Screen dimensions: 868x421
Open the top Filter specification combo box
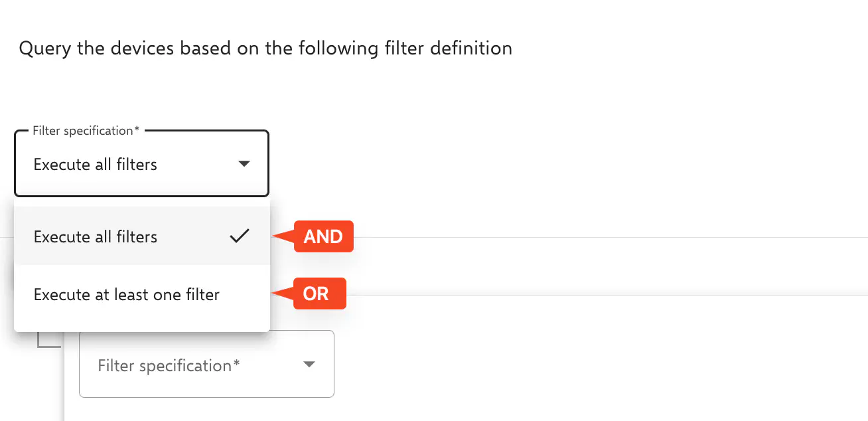[x=141, y=163]
